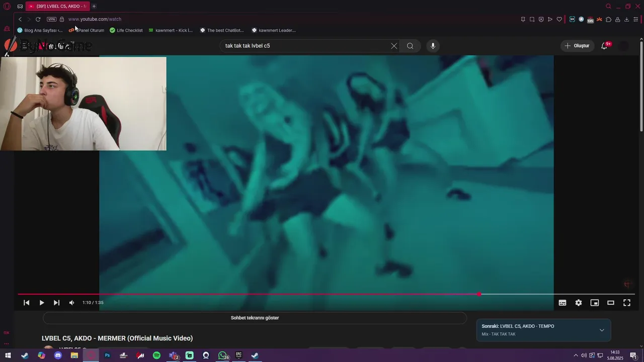This screenshot has width=644, height=362.
Task: Enter fullscreen video mode
Action: 627,303
